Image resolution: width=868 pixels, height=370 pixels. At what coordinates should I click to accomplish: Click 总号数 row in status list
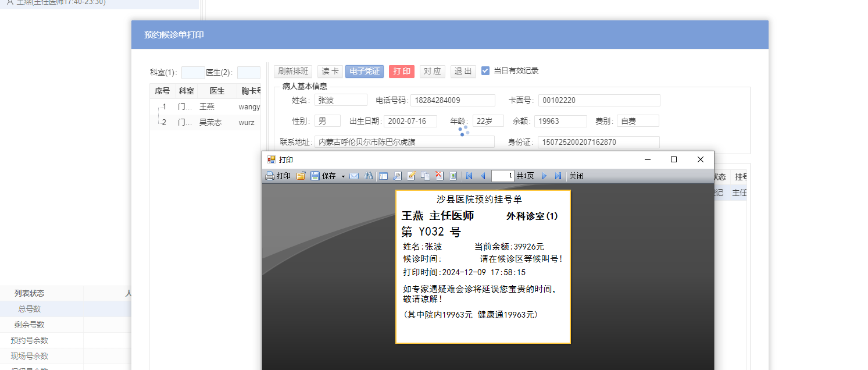click(x=66, y=309)
